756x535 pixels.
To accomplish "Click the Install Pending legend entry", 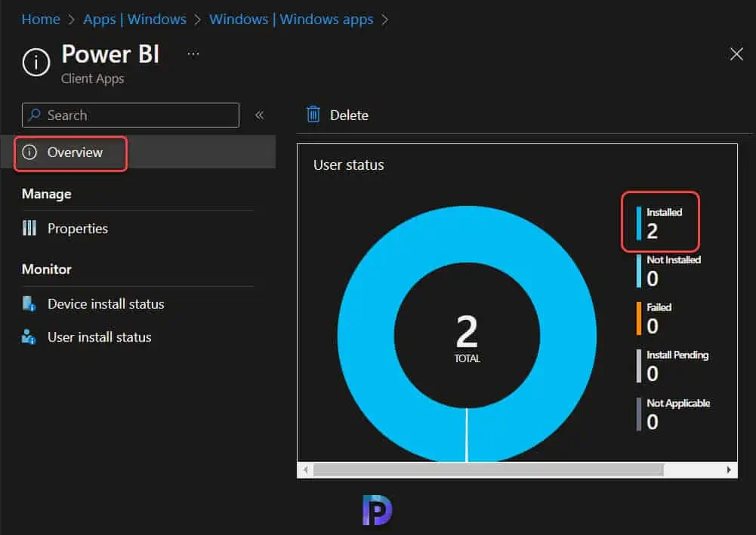I will (x=673, y=366).
